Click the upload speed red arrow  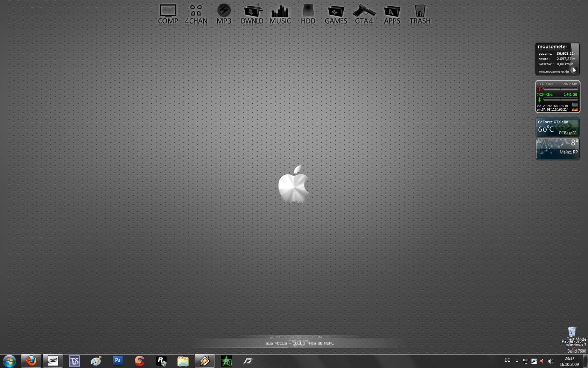coord(539,89)
